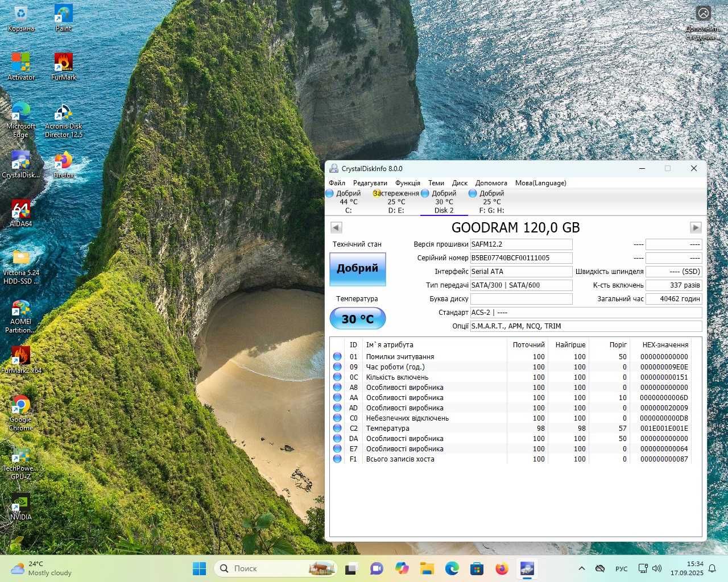Image resolution: width=728 pixels, height=582 pixels.
Task: Click the taskbar search box (Поиск)
Action: tap(275, 568)
